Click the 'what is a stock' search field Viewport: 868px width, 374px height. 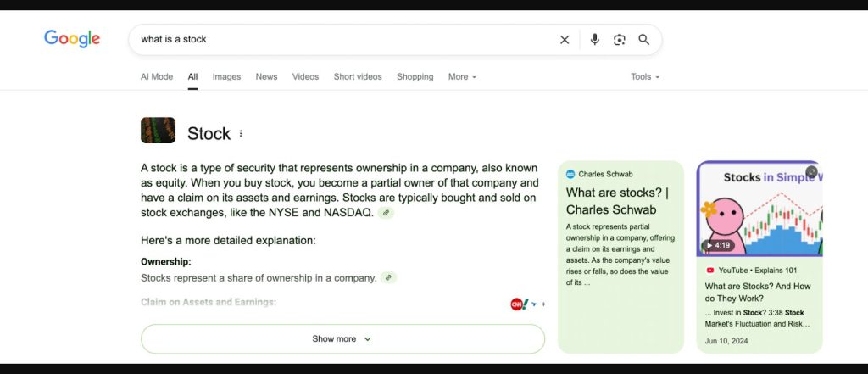(x=339, y=40)
